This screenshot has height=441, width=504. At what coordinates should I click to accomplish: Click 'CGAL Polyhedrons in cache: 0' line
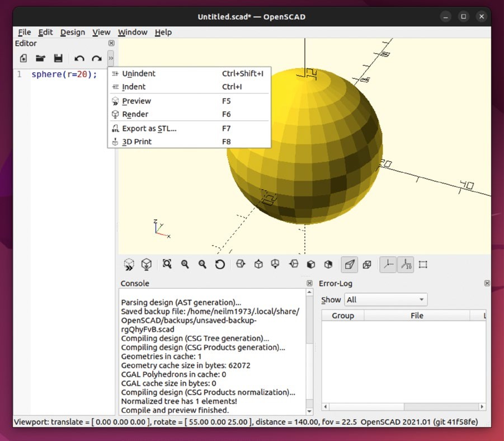point(173,374)
